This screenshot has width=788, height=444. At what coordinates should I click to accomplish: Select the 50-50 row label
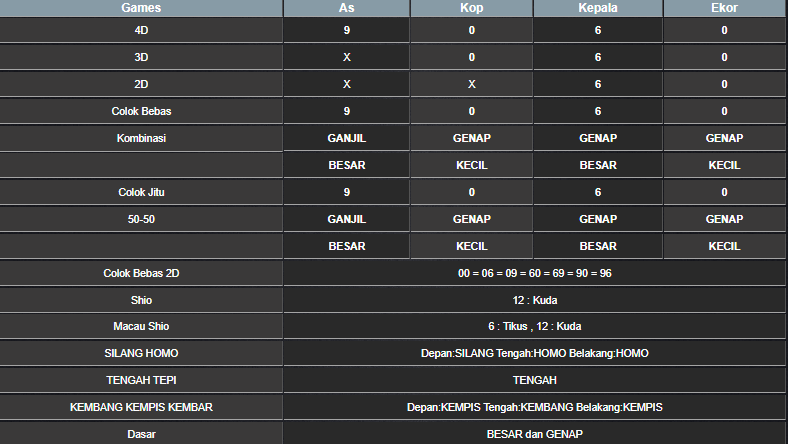click(141, 219)
